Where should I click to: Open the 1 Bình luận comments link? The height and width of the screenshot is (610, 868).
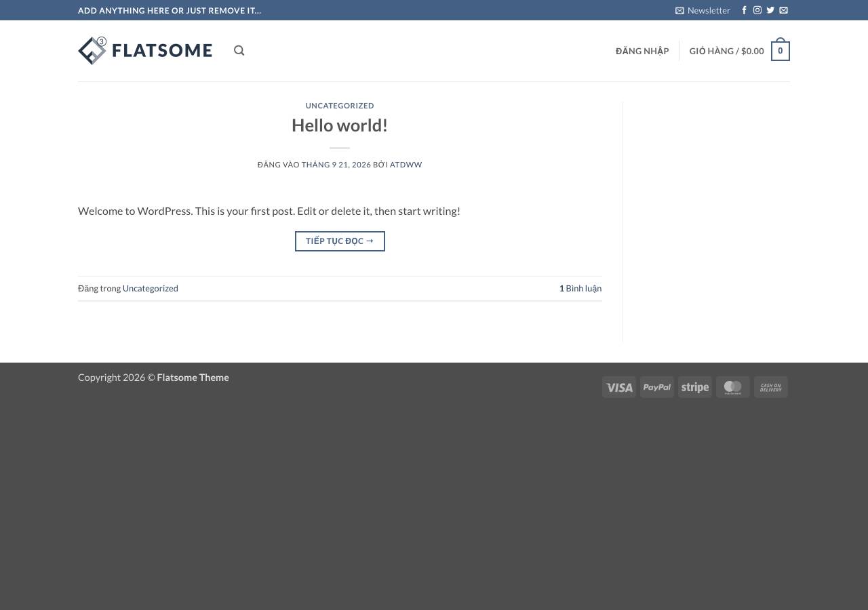tap(580, 288)
